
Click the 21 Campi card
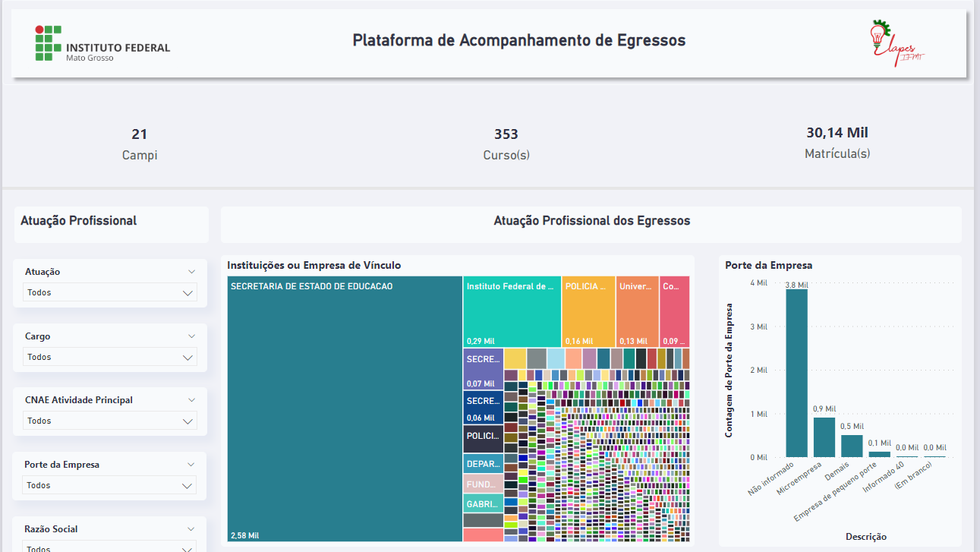(140, 144)
